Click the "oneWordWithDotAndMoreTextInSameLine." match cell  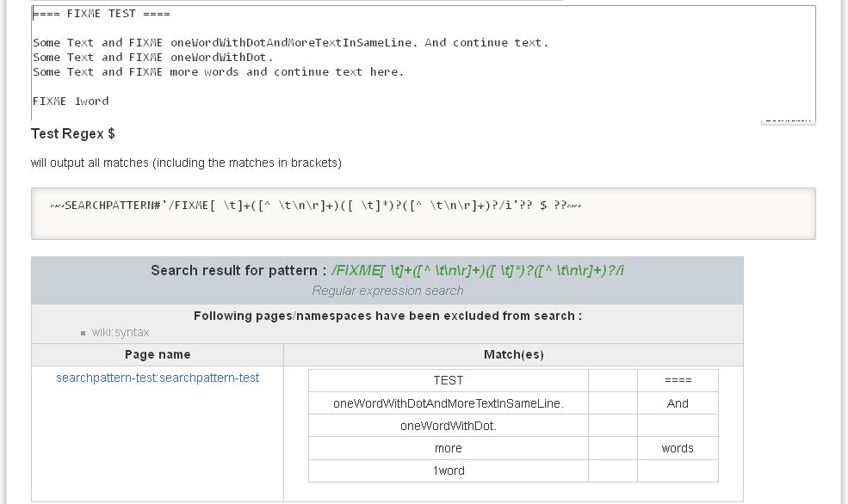(x=448, y=403)
